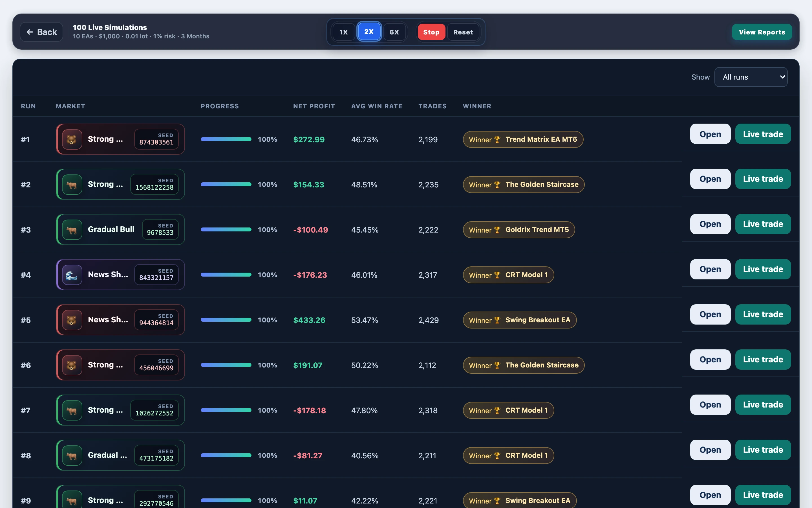This screenshot has width=812, height=508.
Task: Click the bull icon in run #2
Action: coord(72,185)
